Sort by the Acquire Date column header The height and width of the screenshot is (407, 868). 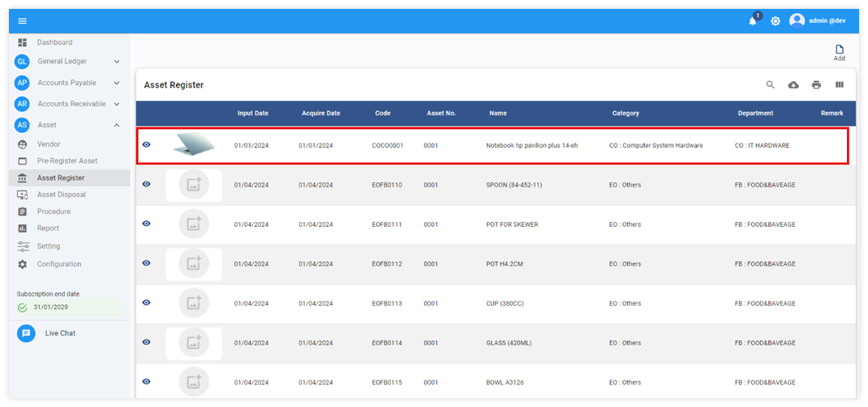(x=320, y=114)
